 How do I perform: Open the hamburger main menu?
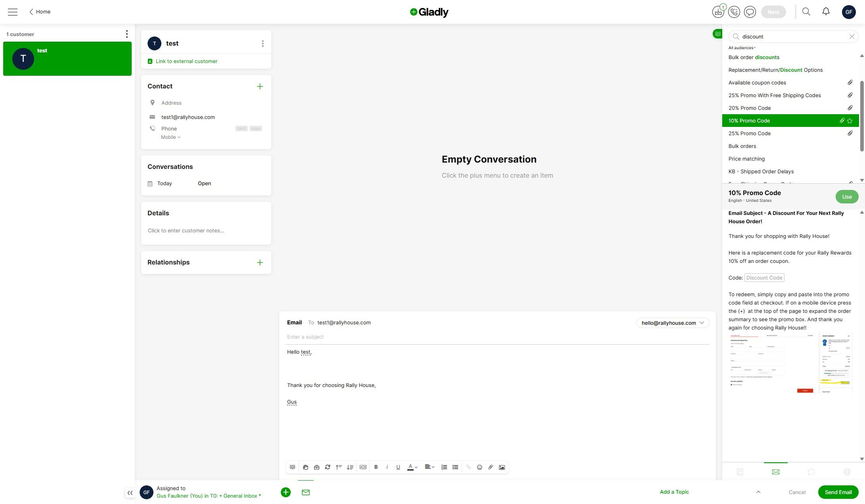pos(13,12)
